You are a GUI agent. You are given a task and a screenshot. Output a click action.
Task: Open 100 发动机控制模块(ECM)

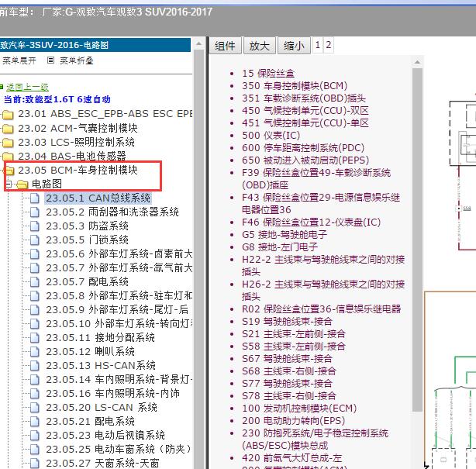click(x=299, y=409)
